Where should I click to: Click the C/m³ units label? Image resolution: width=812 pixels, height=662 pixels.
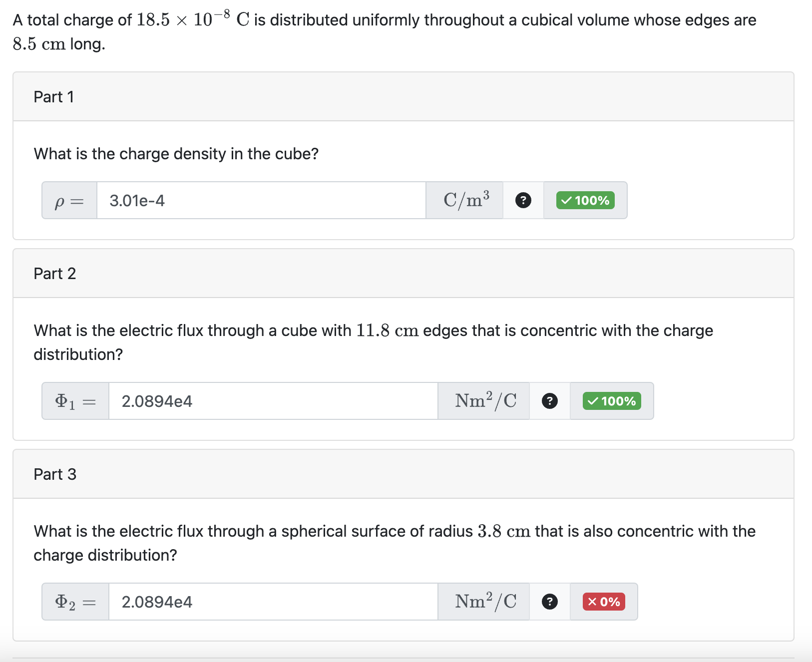click(x=464, y=200)
